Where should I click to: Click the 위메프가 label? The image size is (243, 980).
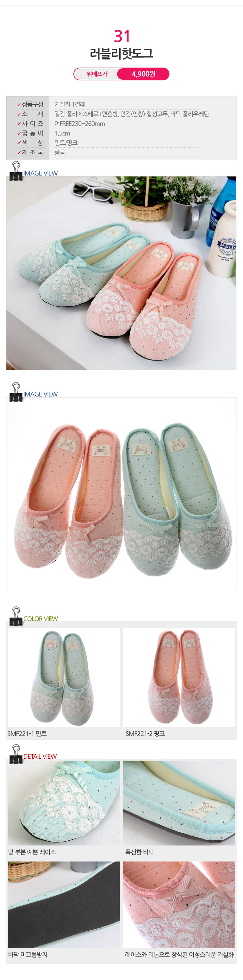97,74
